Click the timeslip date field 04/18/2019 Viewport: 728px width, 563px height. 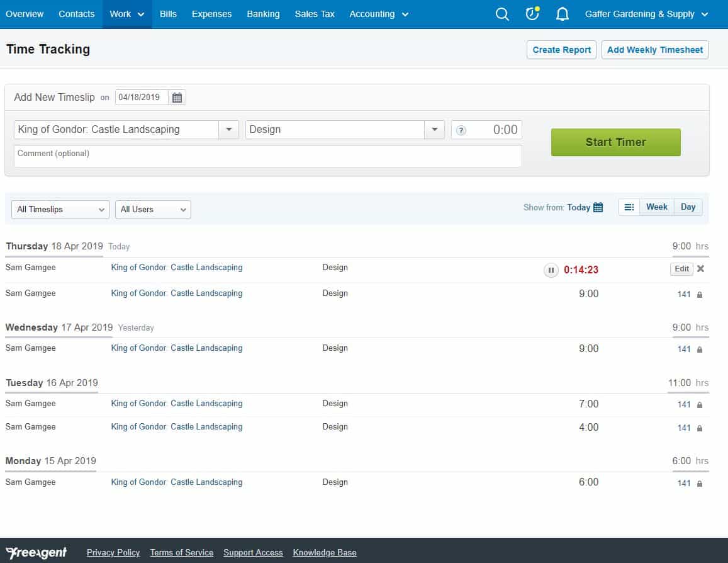point(142,98)
